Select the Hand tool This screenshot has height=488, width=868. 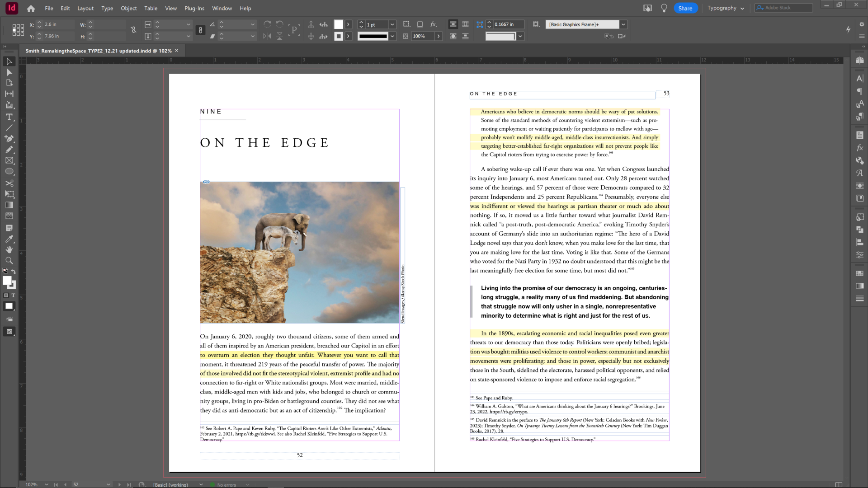coord(9,250)
